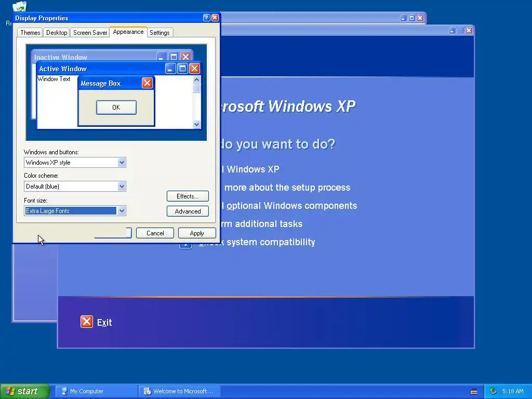
Task: Click the Effects... button
Action: click(188, 196)
